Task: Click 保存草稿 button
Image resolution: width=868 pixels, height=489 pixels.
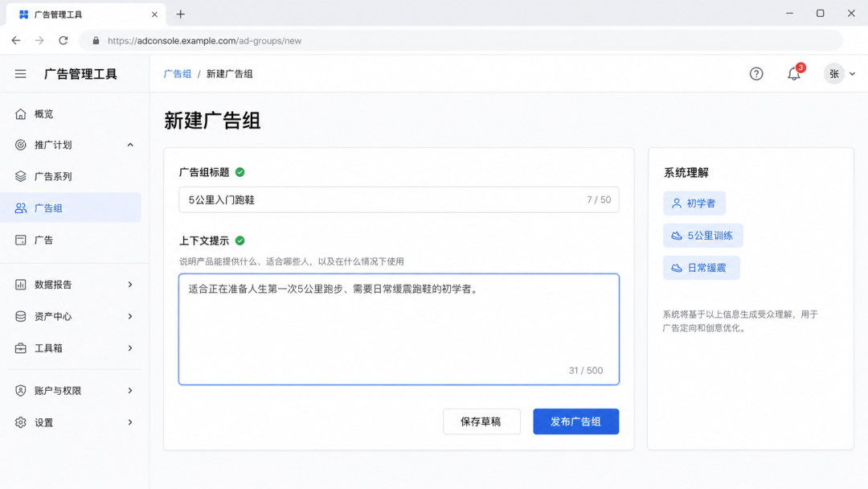Action: [481, 421]
